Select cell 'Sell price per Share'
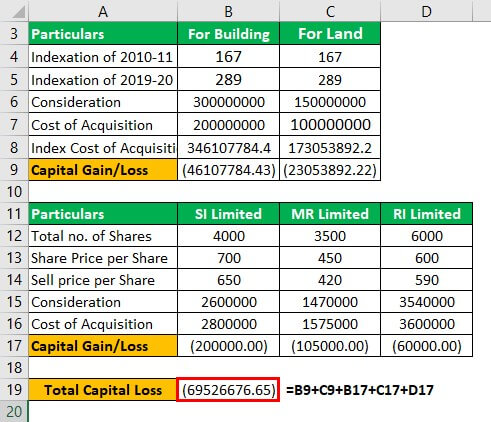This screenshot has height=422, width=491. click(x=103, y=280)
